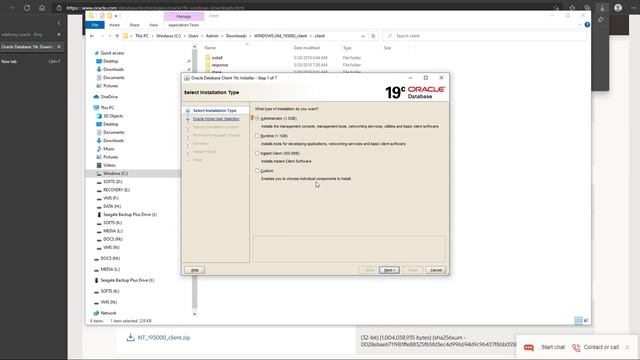Open the Application Tools ribbon tab
640x360 pixels.
click(184, 25)
